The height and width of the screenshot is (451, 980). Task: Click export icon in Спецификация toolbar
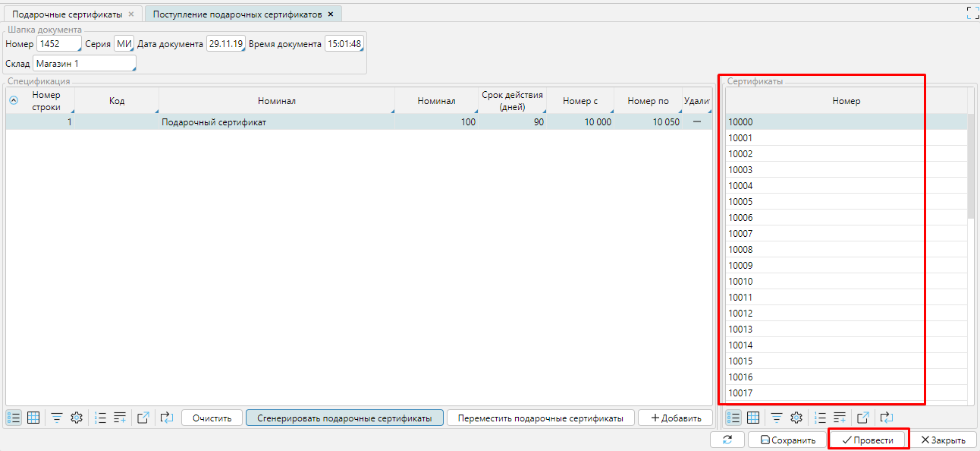pos(143,418)
